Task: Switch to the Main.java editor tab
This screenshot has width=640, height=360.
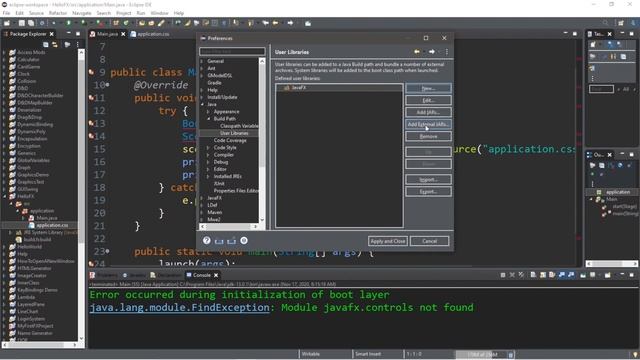Action: 107,34
